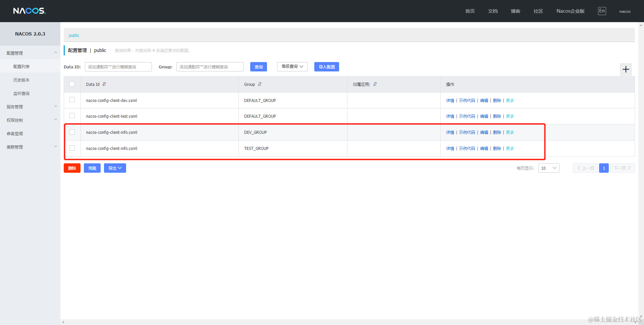Expand the 权限控制 sidebar section
This screenshot has height=325, width=644.
(30, 120)
